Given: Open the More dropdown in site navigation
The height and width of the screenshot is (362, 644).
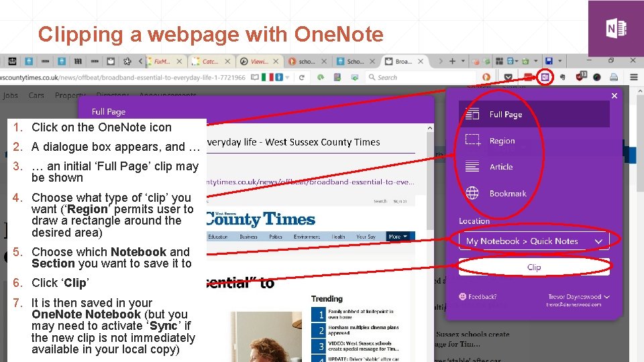Looking at the screenshot, I should click(x=398, y=237).
